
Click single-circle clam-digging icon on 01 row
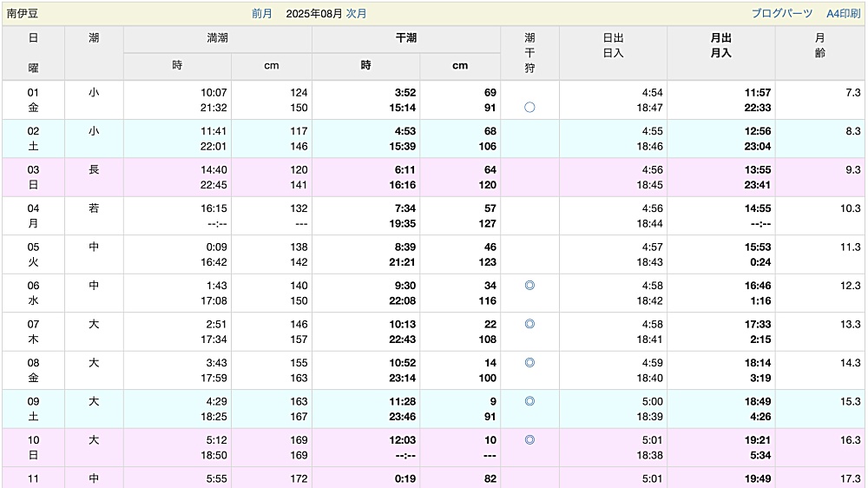click(529, 108)
